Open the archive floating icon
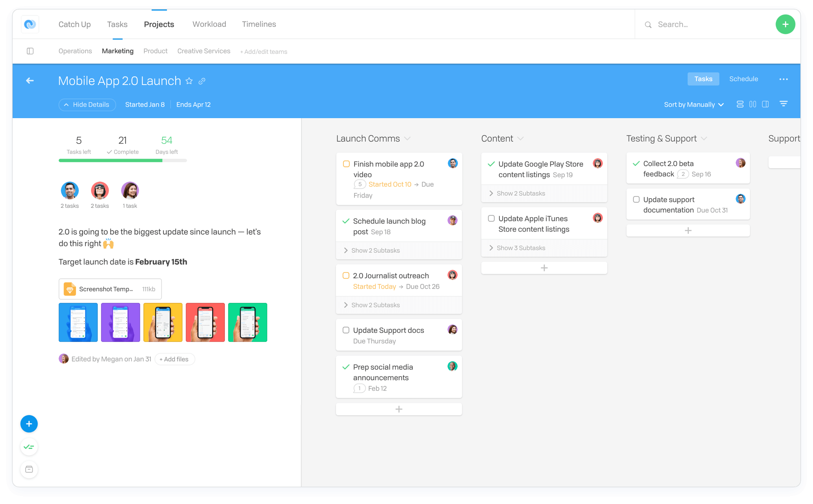This screenshot has width=813, height=504. click(29, 469)
